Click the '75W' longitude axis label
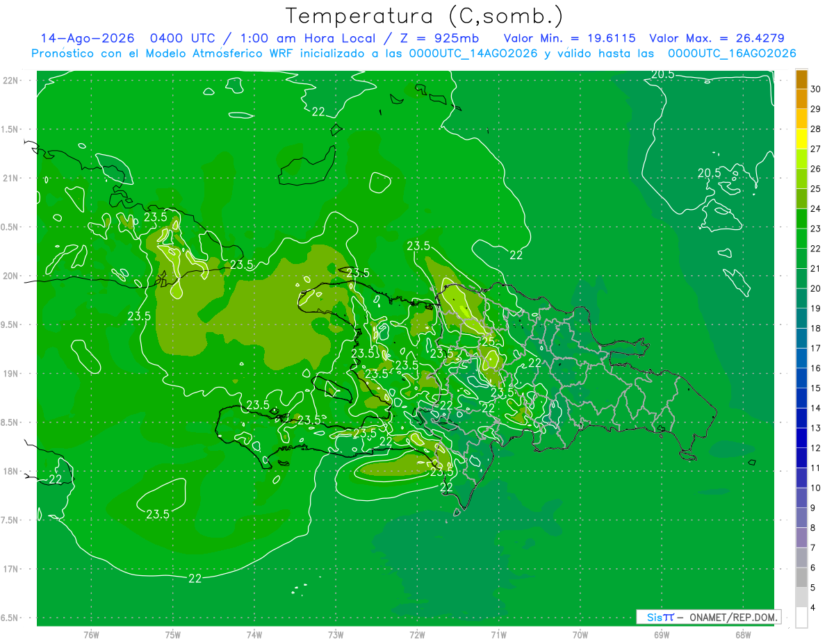 click(173, 635)
